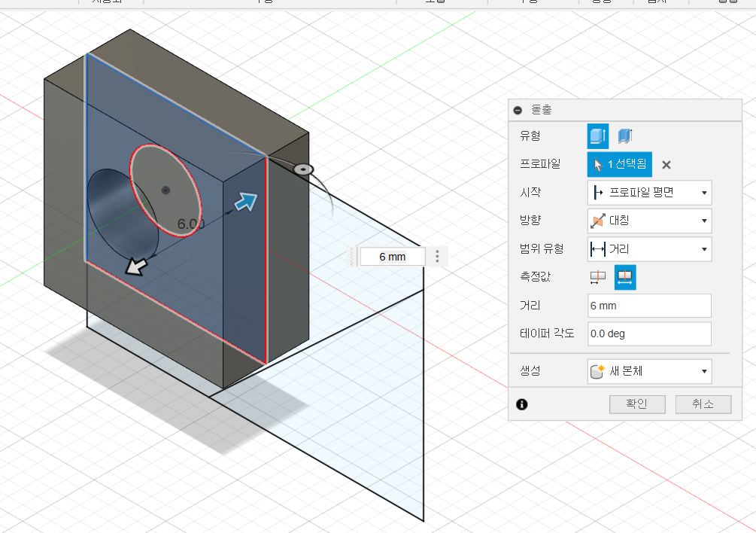Viewport: 756px width, 533px height.
Task: Select the circular sketch profile's center point
Action: [x=165, y=190]
